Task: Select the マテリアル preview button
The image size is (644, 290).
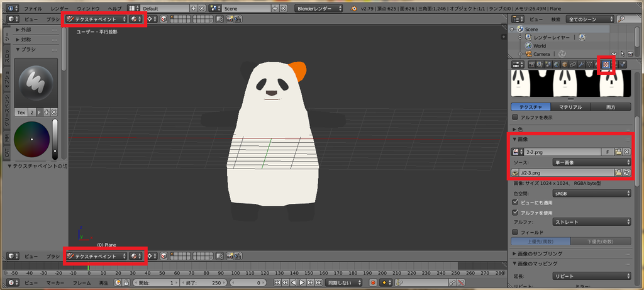Action: coord(571,107)
